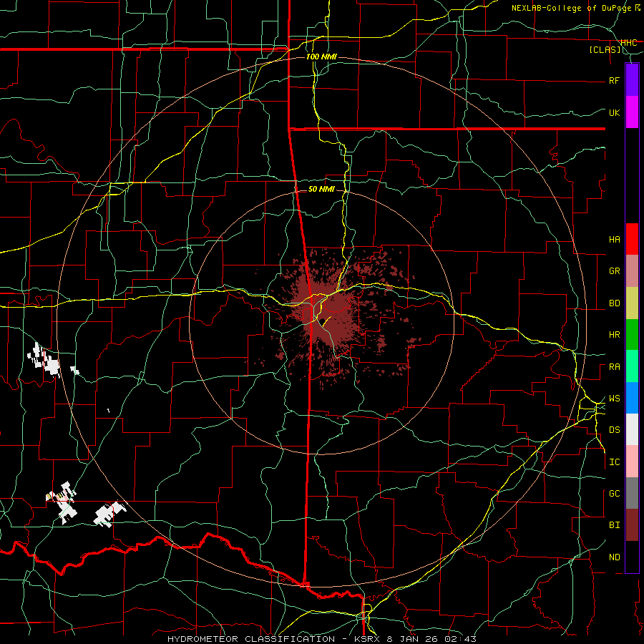Click the green HR legend swatch
Screen dimensions: 644x644
point(632,335)
